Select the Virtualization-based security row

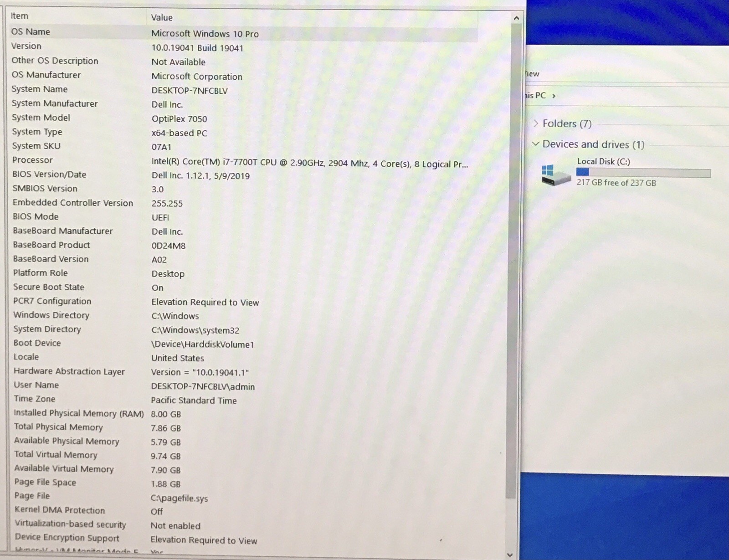click(x=244, y=525)
